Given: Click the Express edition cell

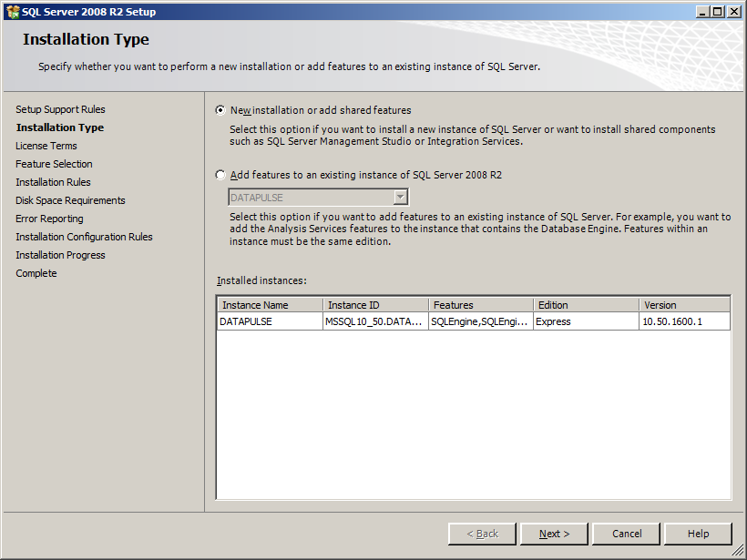Looking at the screenshot, I should [x=587, y=321].
